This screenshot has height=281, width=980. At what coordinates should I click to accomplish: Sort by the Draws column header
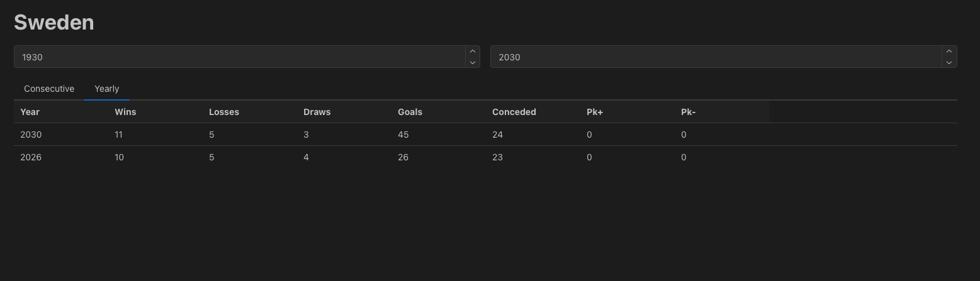tap(317, 112)
